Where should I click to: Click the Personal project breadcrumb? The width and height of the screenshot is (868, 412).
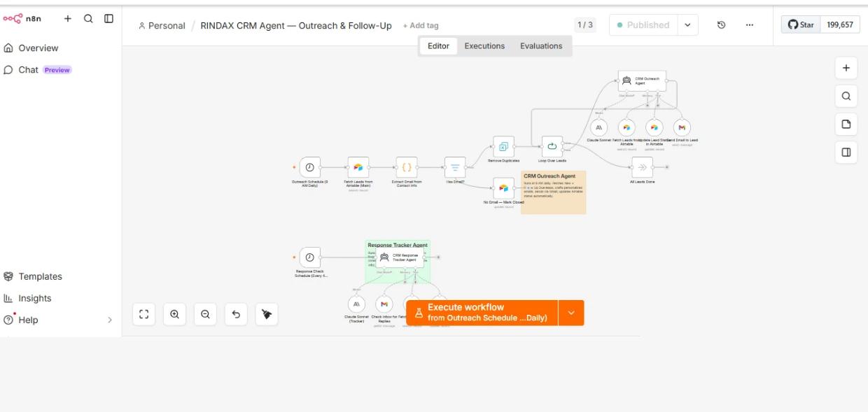point(162,25)
